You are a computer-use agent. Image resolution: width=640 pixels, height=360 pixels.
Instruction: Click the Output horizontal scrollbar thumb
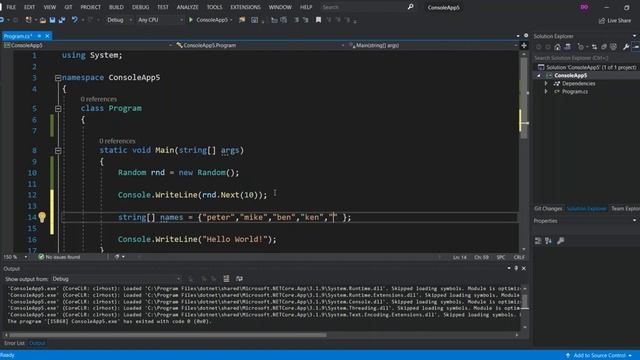pyautogui.click(x=168, y=335)
